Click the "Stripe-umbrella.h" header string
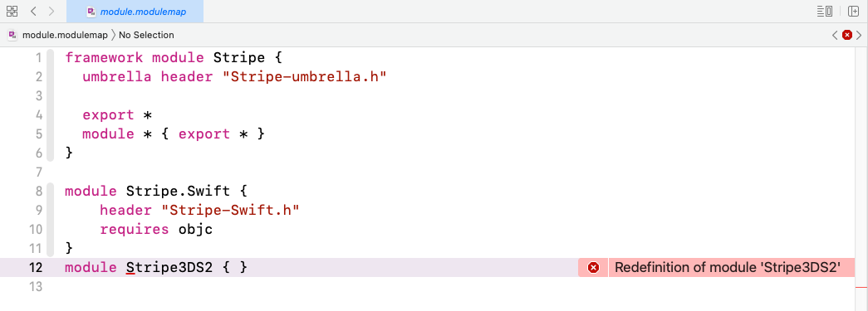 [x=304, y=76]
